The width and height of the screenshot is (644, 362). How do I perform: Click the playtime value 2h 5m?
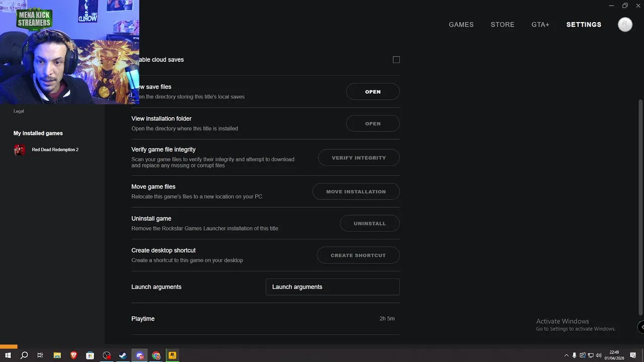pyautogui.click(x=387, y=319)
